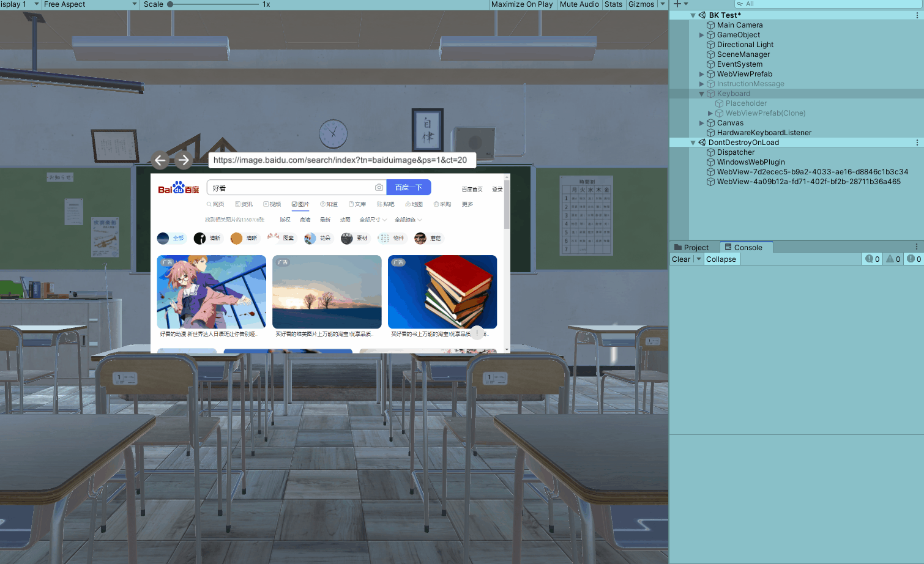
Task: Click the Dispatcher cube icon
Action: coord(710,152)
